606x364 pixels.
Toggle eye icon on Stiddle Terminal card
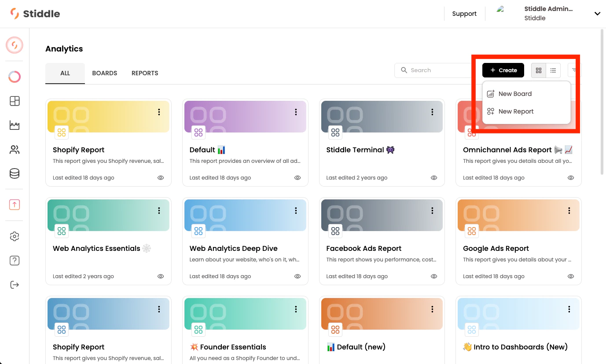pos(434,178)
